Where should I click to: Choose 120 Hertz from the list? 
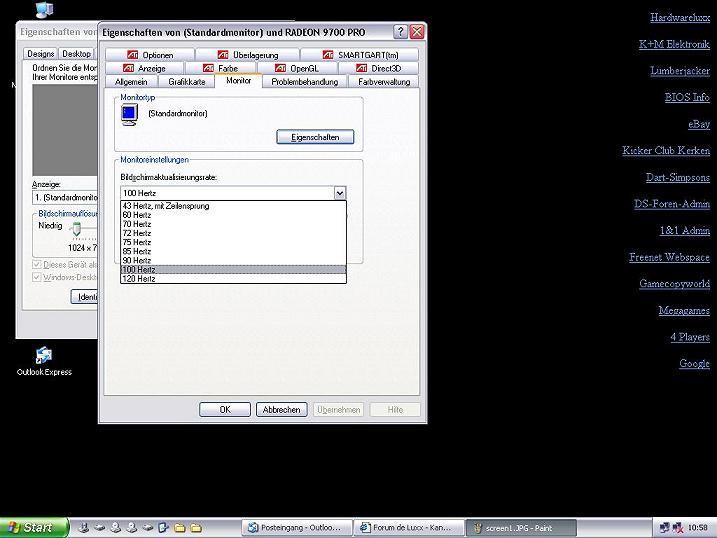click(x=233, y=279)
